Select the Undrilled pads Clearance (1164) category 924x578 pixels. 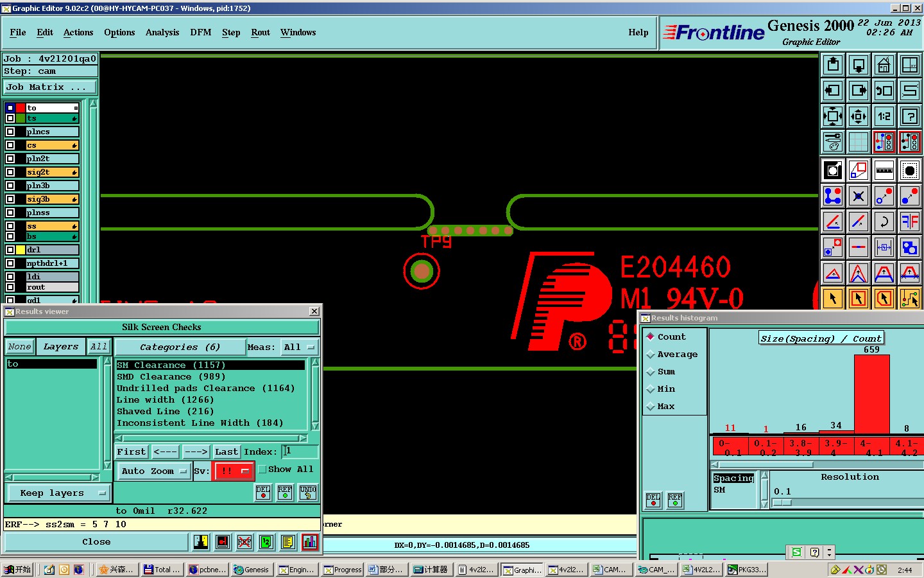(x=206, y=389)
